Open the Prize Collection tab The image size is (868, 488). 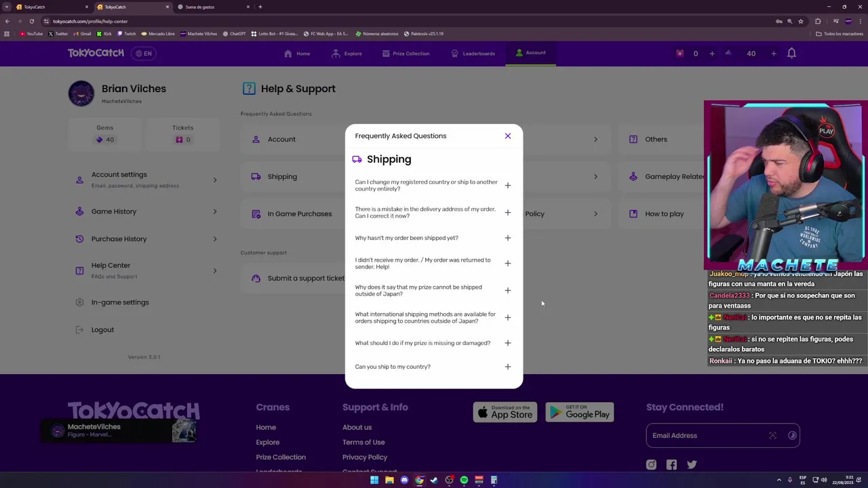click(x=405, y=54)
